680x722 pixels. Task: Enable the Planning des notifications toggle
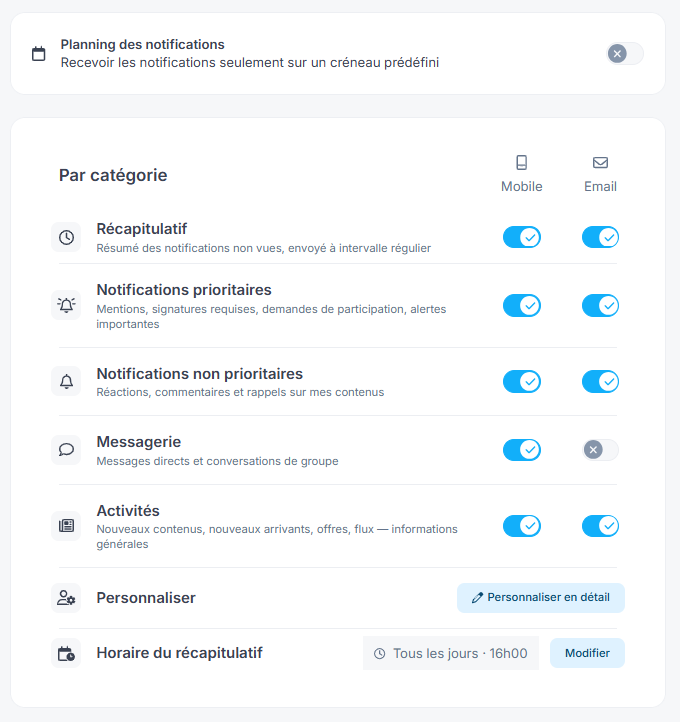(x=625, y=54)
